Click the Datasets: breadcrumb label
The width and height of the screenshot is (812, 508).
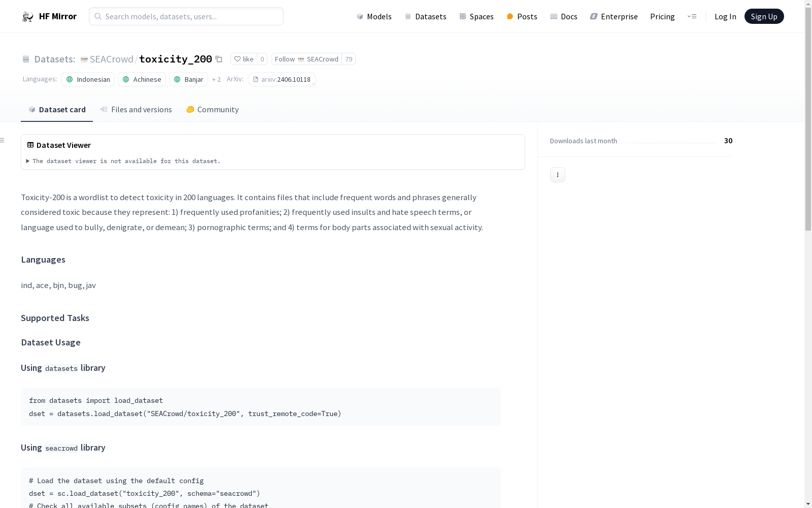tap(55, 59)
